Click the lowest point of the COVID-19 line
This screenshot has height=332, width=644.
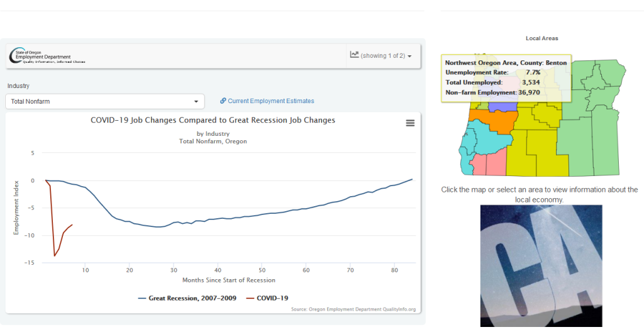[55, 255]
